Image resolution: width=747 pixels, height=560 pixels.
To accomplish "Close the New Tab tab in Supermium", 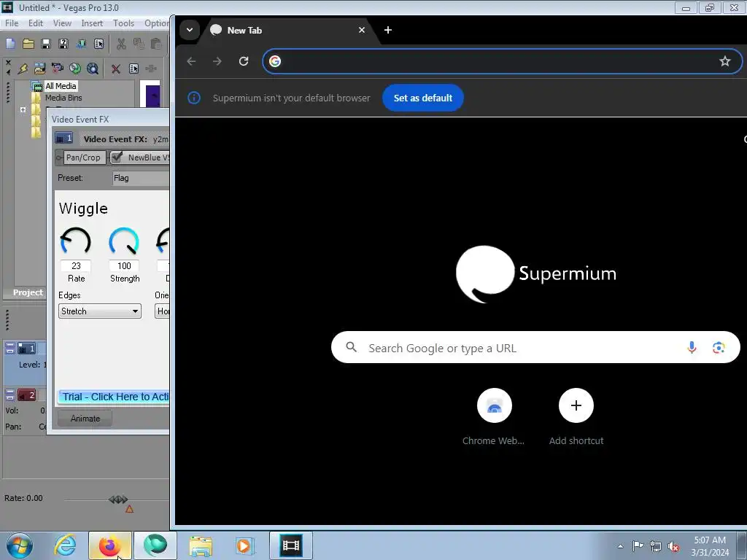I will tap(362, 30).
